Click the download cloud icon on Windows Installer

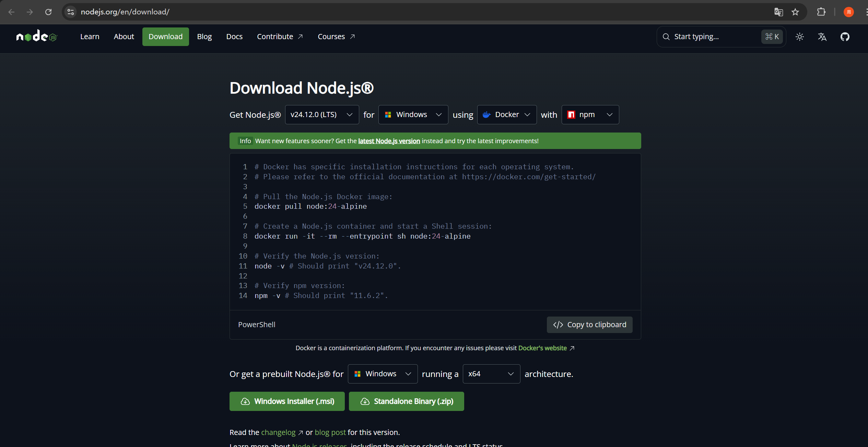pos(245,401)
